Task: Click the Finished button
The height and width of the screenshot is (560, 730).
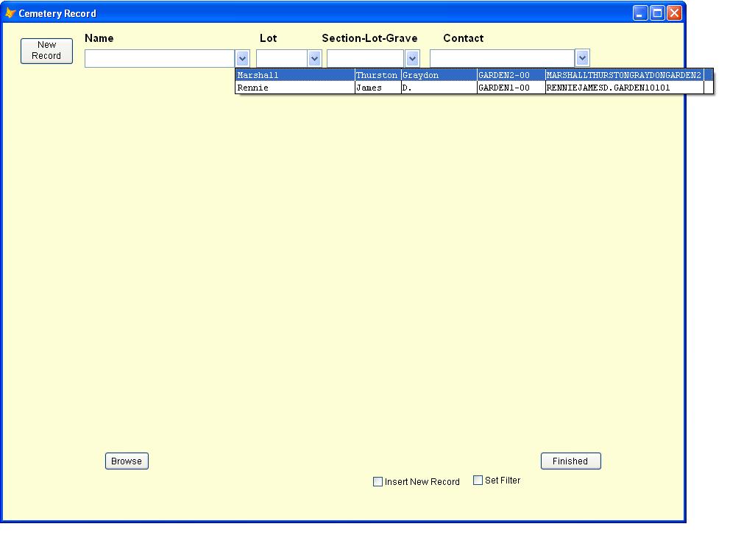Action: click(571, 461)
